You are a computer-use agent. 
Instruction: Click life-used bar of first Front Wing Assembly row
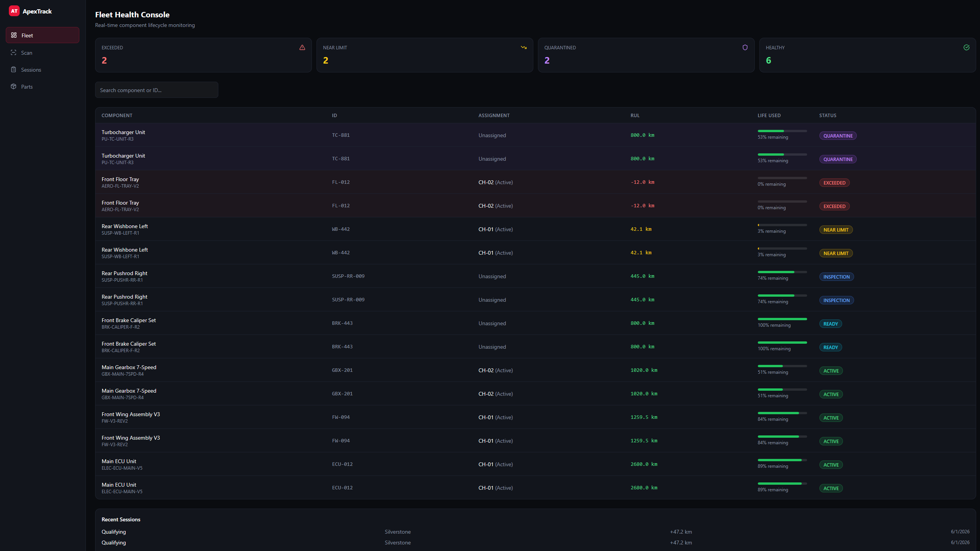[782, 413]
